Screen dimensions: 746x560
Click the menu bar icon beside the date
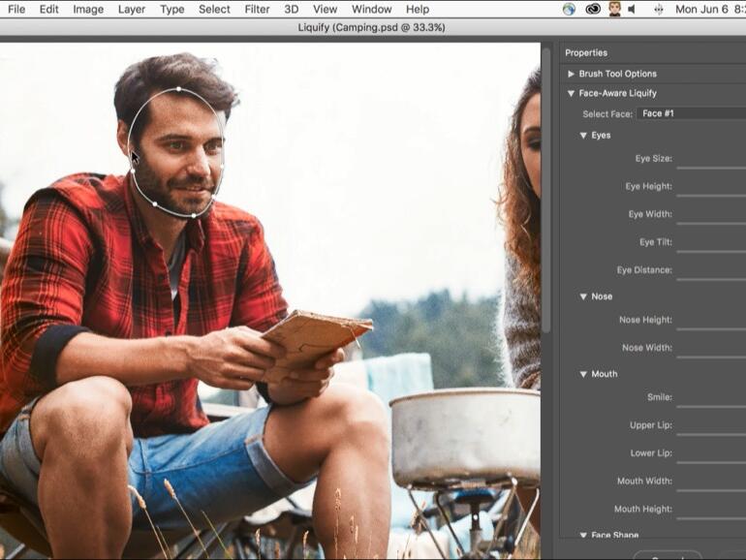(x=659, y=9)
